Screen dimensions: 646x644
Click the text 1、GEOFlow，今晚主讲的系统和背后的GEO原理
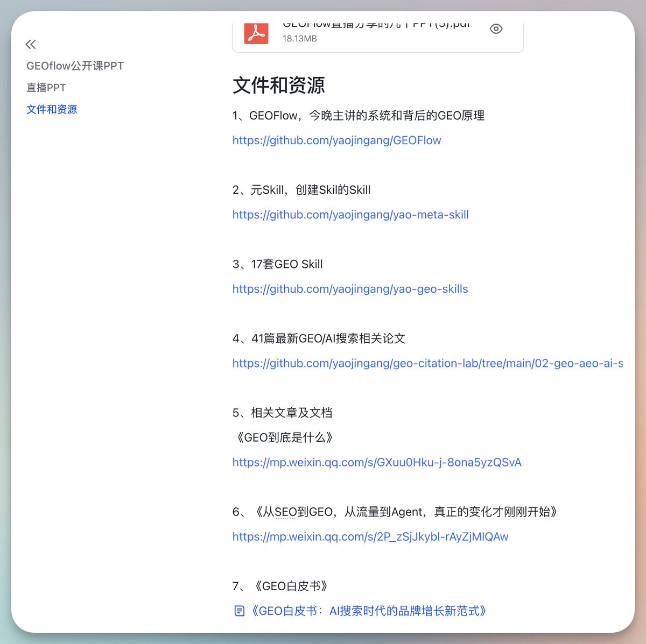point(359,116)
